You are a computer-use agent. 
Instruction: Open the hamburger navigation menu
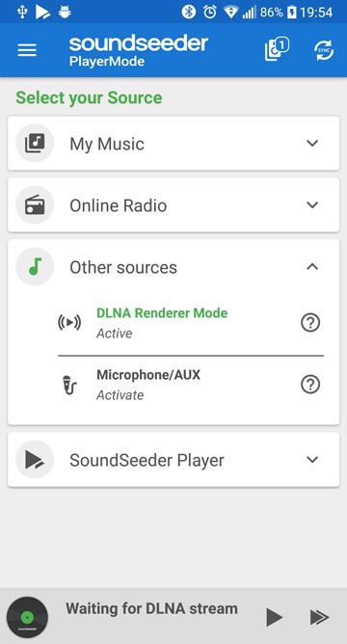click(27, 50)
